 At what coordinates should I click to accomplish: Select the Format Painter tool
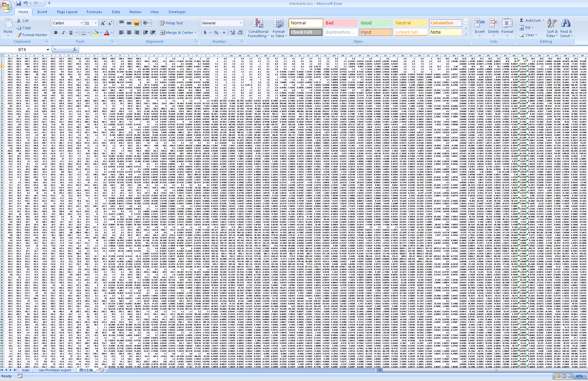click(x=32, y=35)
